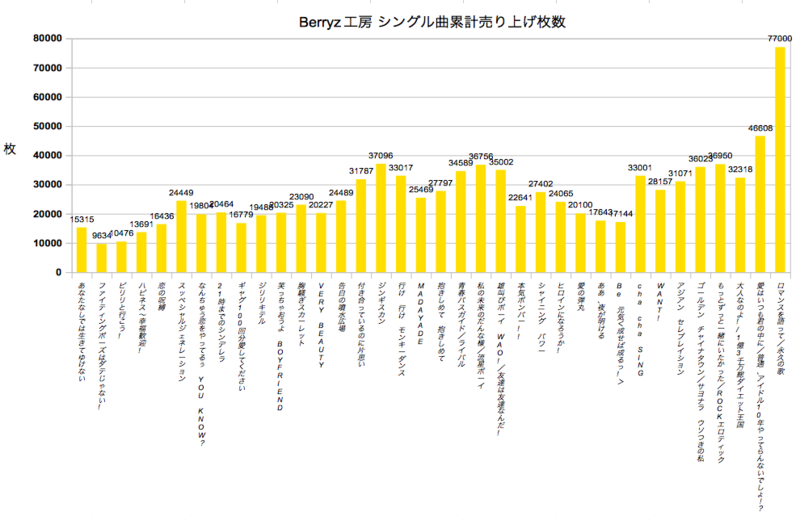The width and height of the screenshot is (800, 520).
Task: Click the 80000 y-axis tick label
Action: point(47,39)
